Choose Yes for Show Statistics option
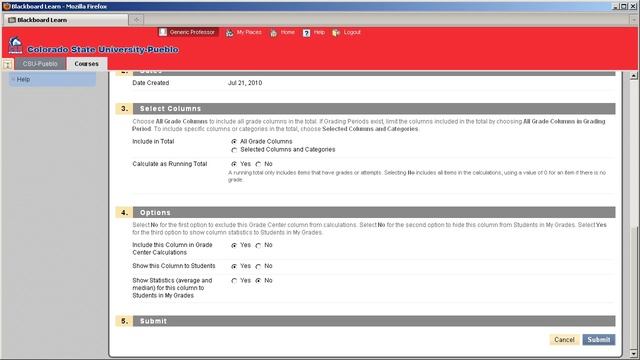 click(234, 281)
